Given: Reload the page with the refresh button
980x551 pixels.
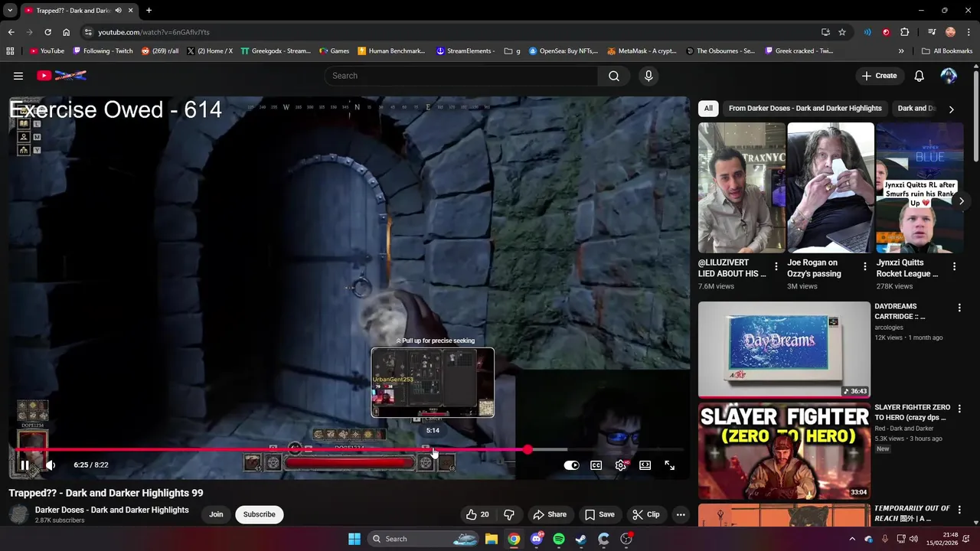Looking at the screenshot, I should point(47,32).
